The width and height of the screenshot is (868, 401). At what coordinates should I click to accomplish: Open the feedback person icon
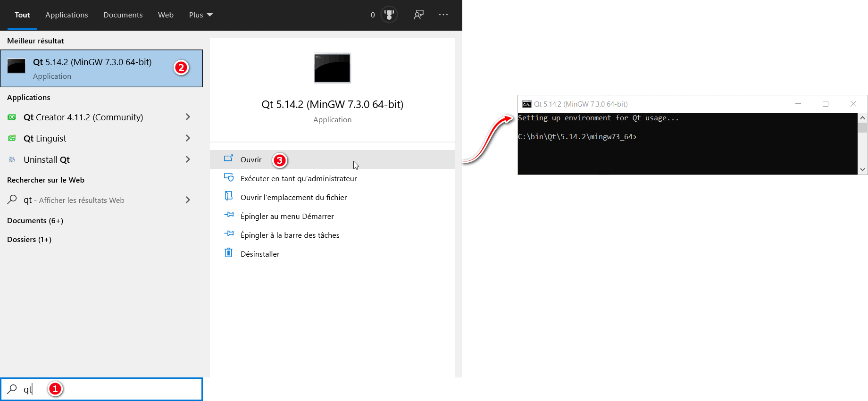pyautogui.click(x=418, y=15)
